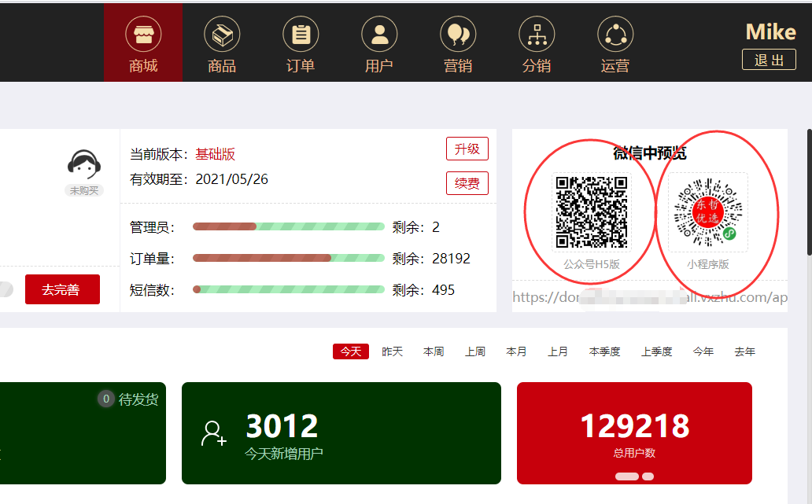Open the 运营 operations icon
Viewport: 812px width, 504px height.
coord(615,35)
